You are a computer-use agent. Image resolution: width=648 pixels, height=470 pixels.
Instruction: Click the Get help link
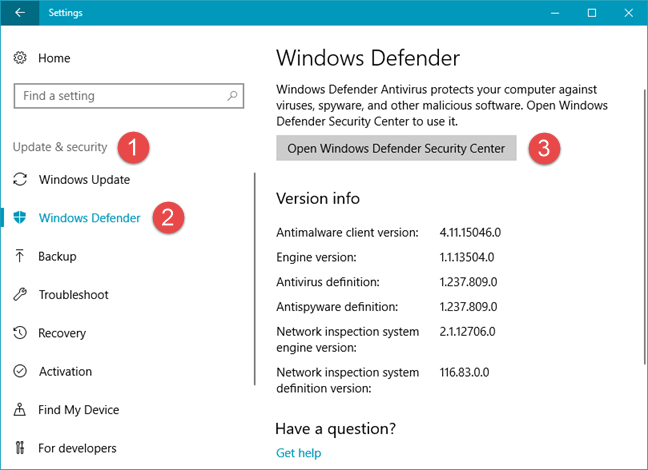tap(298, 453)
